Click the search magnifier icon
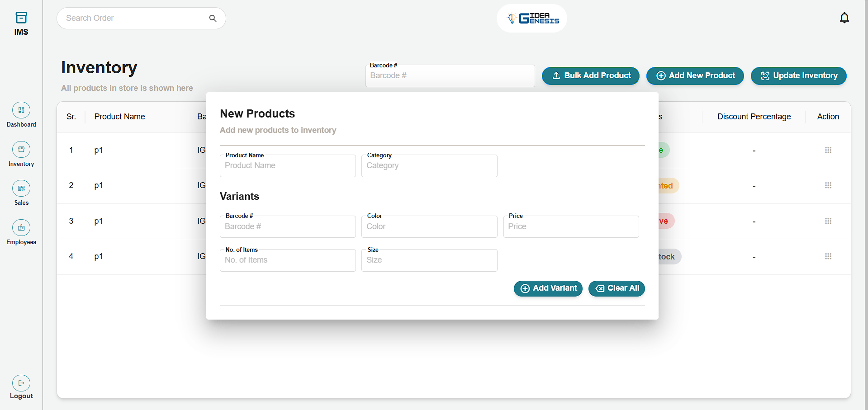The width and height of the screenshot is (868, 410). 212,18
